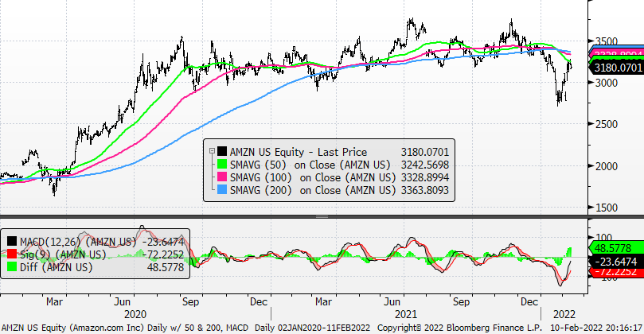Select the SMAVG (50) on Close legend entry
The height and width of the screenshot is (334, 644).
tap(310, 165)
